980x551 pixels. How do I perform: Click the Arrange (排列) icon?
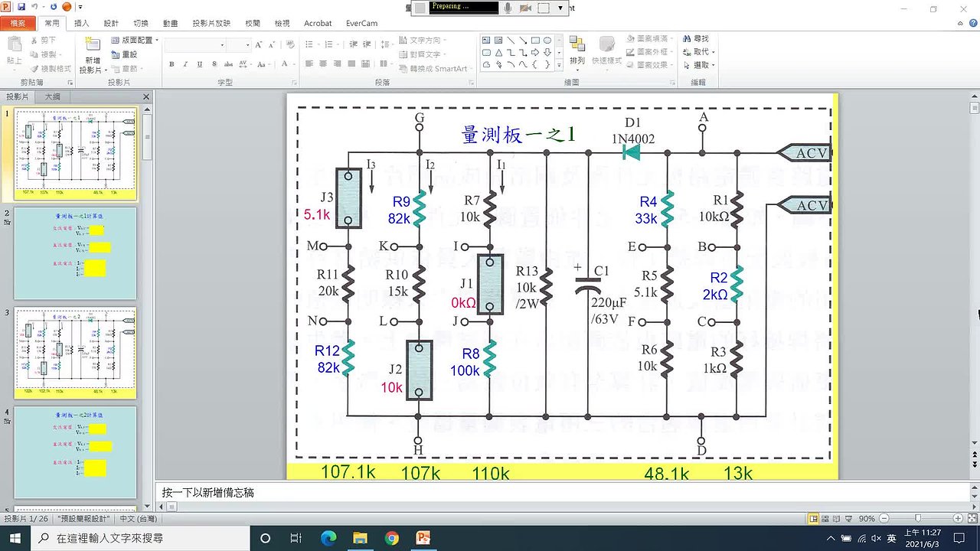click(577, 44)
